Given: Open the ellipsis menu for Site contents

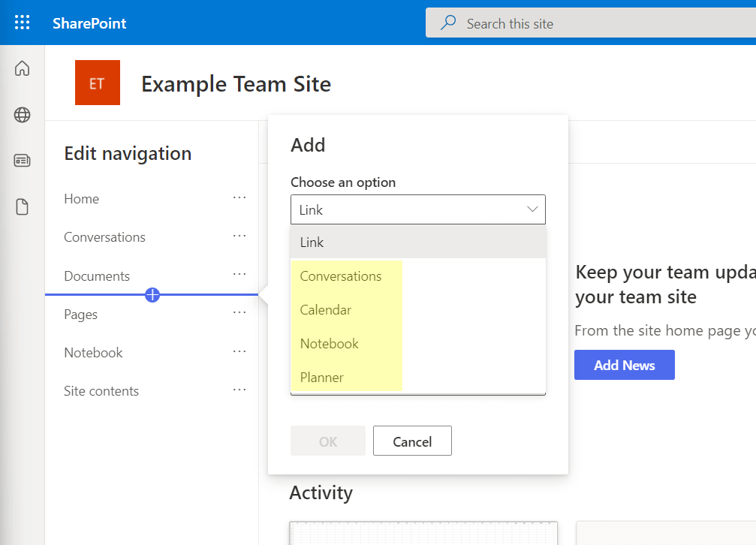Looking at the screenshot, I should (x=239, y=390).
